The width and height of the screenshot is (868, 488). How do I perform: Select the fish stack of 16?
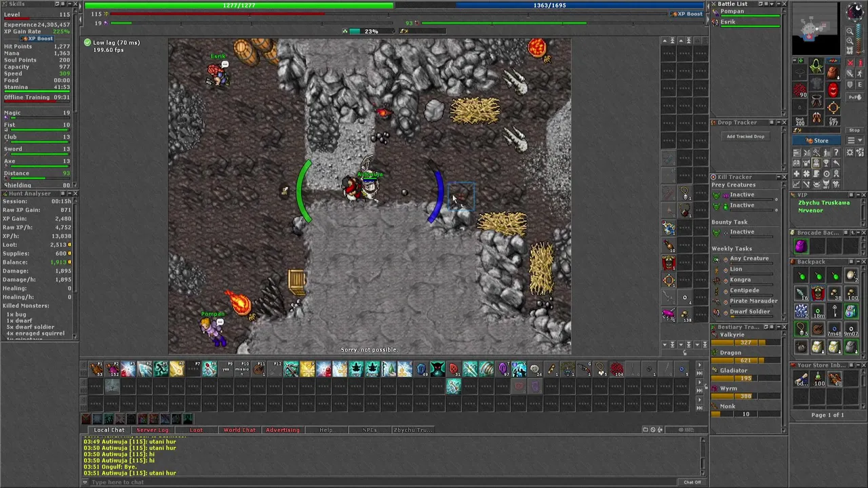[801, 293]
